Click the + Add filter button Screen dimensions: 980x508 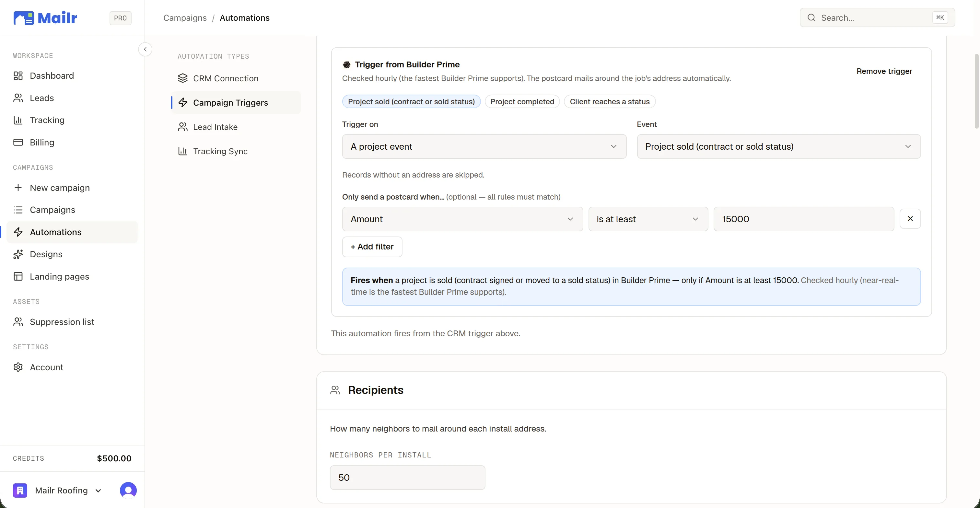coord(372,247)
